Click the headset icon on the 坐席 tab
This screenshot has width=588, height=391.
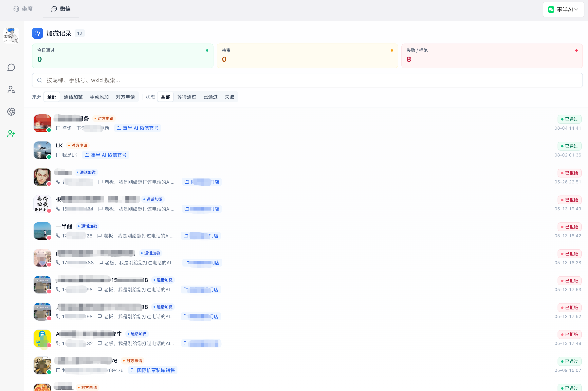point(16,9)
